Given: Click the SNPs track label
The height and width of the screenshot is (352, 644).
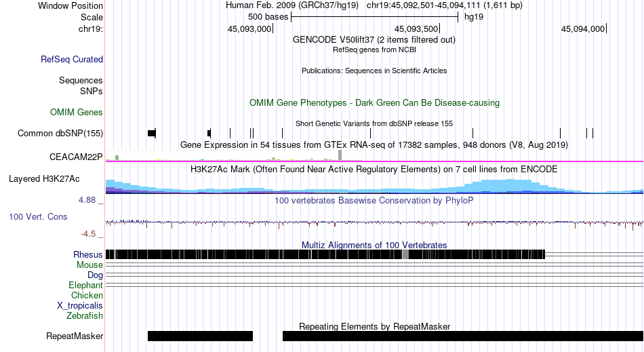Looking at the screenshot, I should tap(92, 91).
